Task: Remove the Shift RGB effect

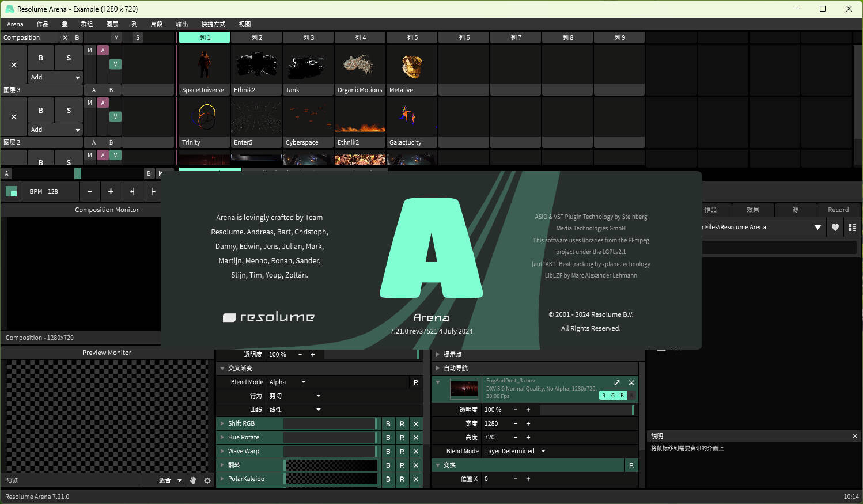Action: tap(416, 423)
